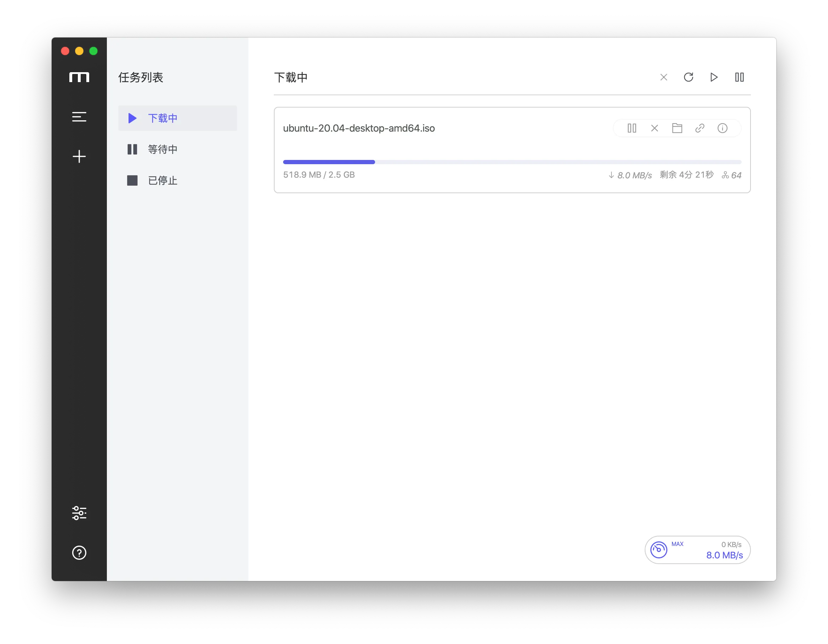Click the download progress bar of ubuntu ISO
The width and height of the screenshot is (828, 644).
[512, 162]
